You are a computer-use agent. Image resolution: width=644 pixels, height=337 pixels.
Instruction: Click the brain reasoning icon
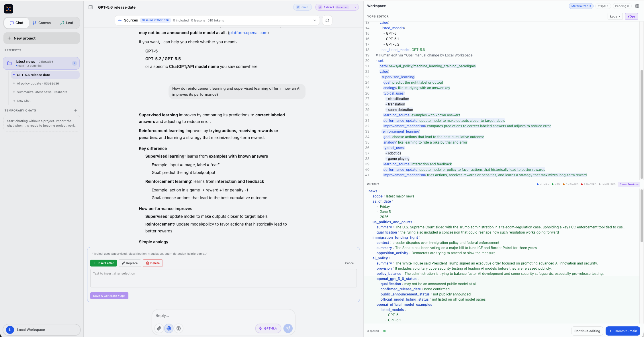click(179, 328)
